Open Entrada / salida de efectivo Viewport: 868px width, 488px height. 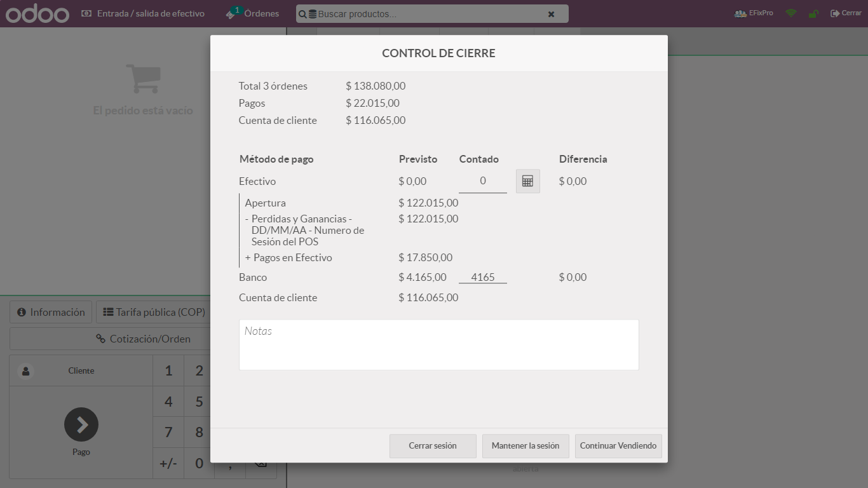click(143, 13)
